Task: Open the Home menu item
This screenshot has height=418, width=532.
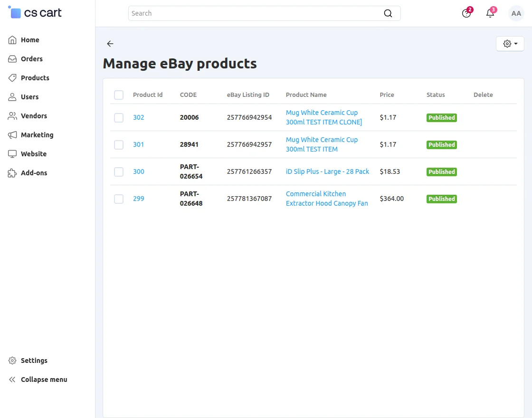Action: [x=30, y=40]
